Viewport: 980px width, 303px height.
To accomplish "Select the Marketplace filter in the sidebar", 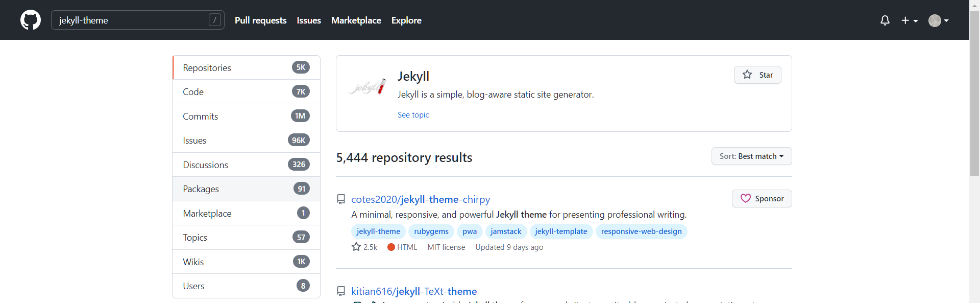I will click(247, 213).
